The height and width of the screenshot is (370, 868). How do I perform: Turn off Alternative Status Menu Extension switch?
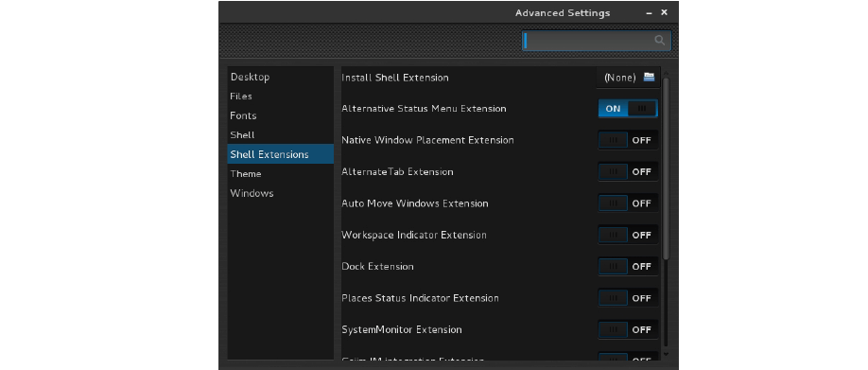pyautogui.click(x=628, y=109)
